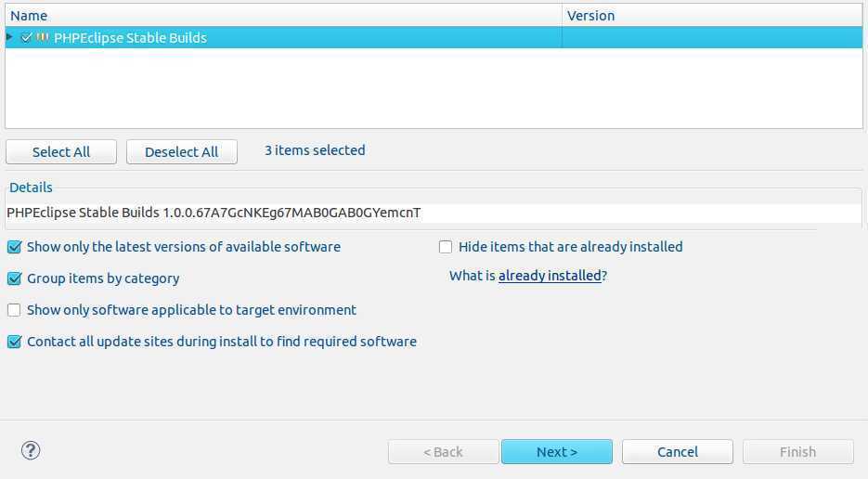868x479 pixels.
Task: Open the help question mark icon
Action: click(x=31, y=450)
